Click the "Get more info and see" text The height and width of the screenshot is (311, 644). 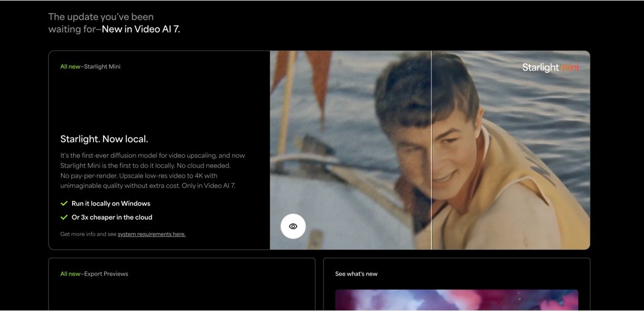coord(88,234)
